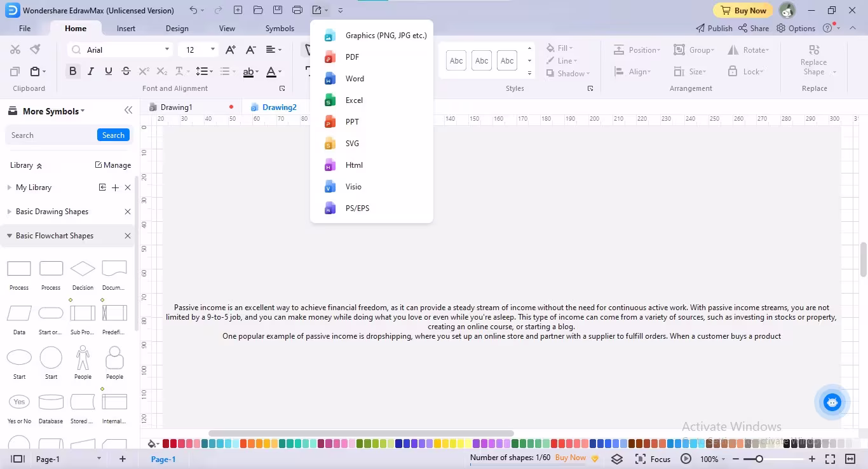Switch to the Drawing1 document tab

(176, 107)
